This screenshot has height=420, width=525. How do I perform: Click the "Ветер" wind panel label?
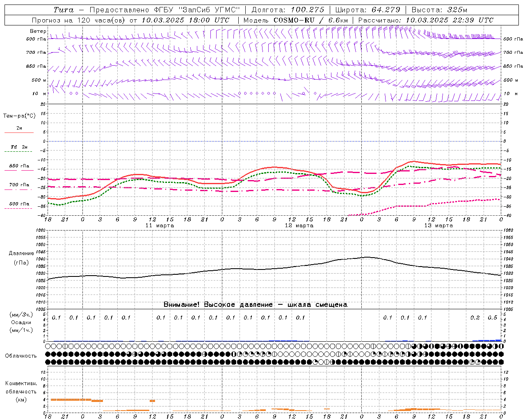[x=38, y=31]
